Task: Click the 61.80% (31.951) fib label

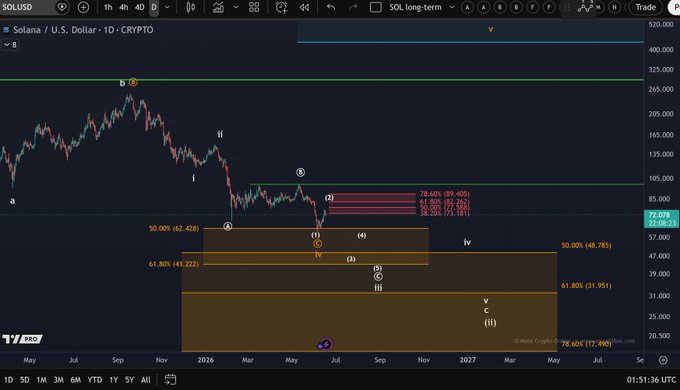Action: pyautogui.click(x=586, y=285)
